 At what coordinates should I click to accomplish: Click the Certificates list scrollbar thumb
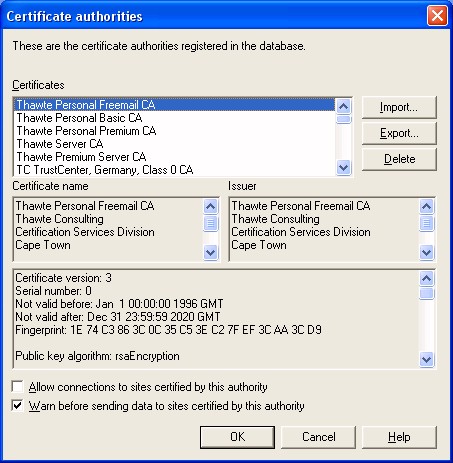tap(343, 119)
